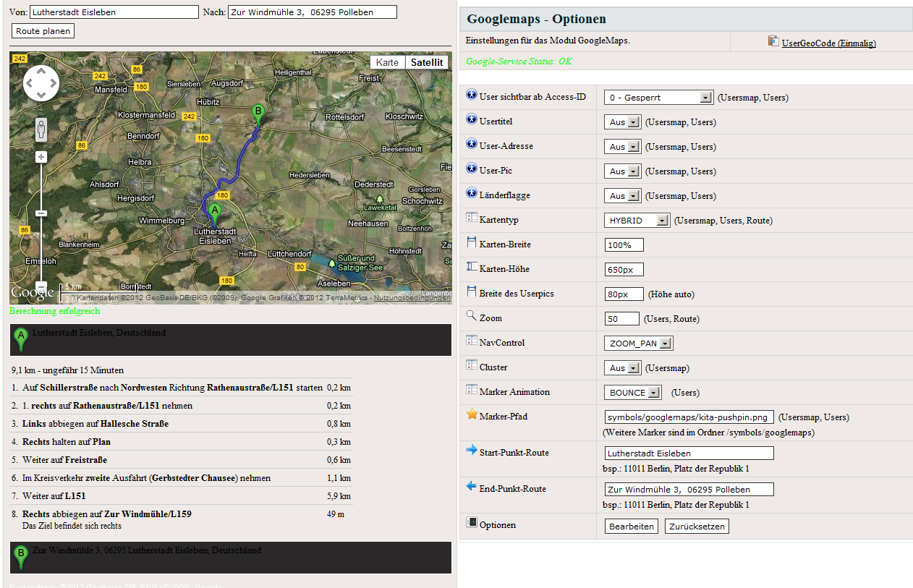Open the Cluster Aus dropdown
This screenshot has width=913, height=588.
623,368
